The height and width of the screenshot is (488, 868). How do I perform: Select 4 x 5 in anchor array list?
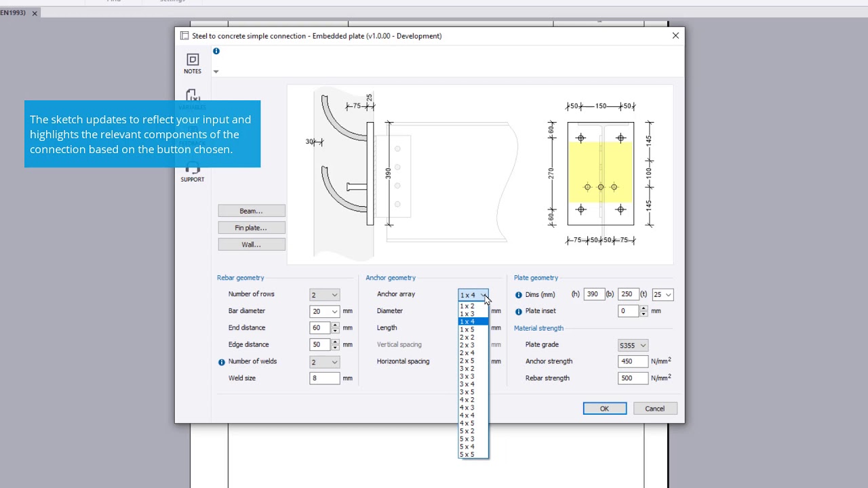(x=473, y=423)
